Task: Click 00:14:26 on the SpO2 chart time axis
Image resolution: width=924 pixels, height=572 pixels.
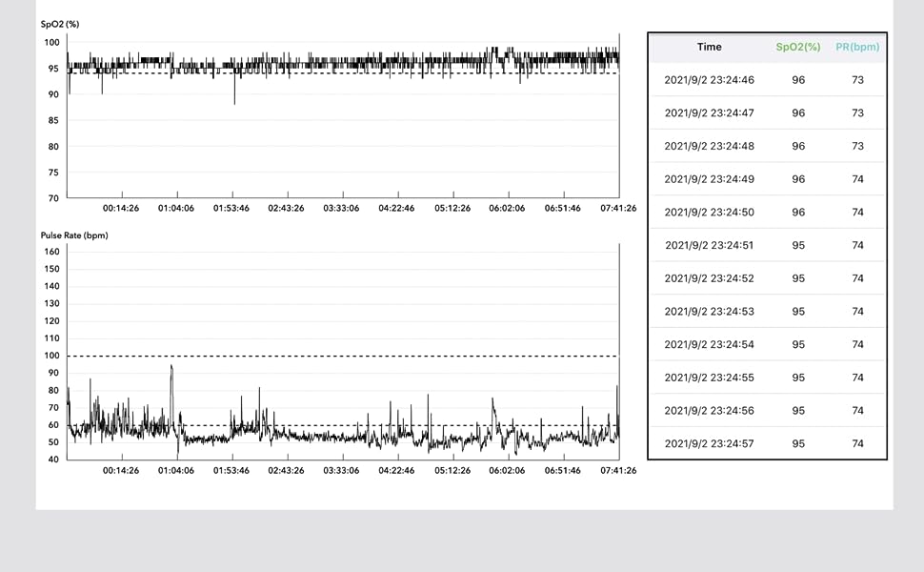Action: click(121, 208)
